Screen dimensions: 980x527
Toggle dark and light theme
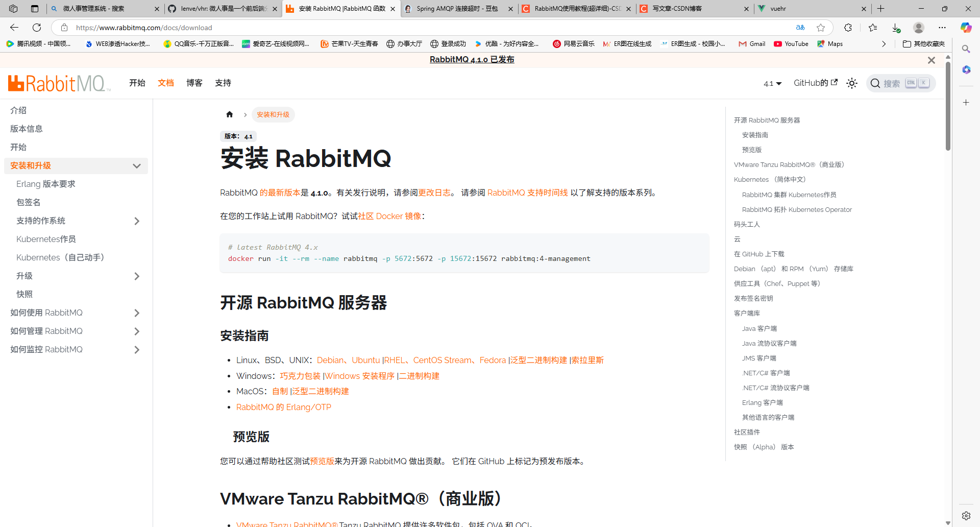click(852, 83)
